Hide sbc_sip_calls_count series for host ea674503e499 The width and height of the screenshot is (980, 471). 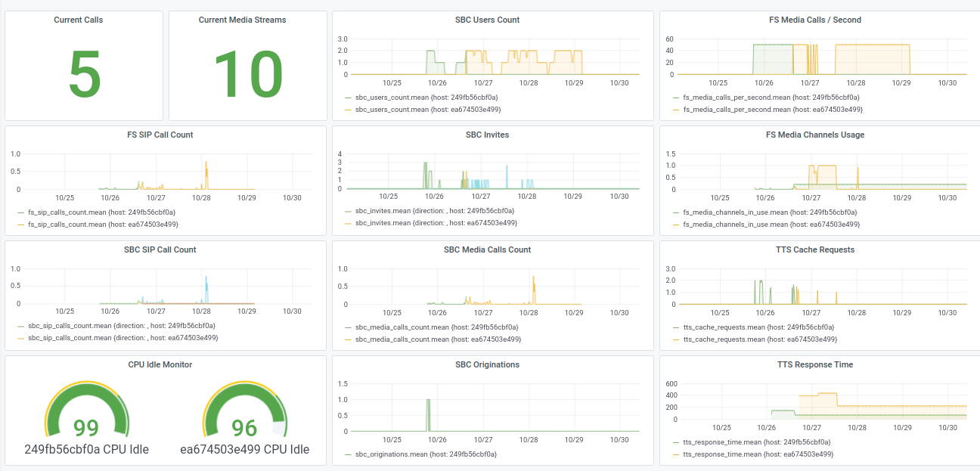(121, 338)
